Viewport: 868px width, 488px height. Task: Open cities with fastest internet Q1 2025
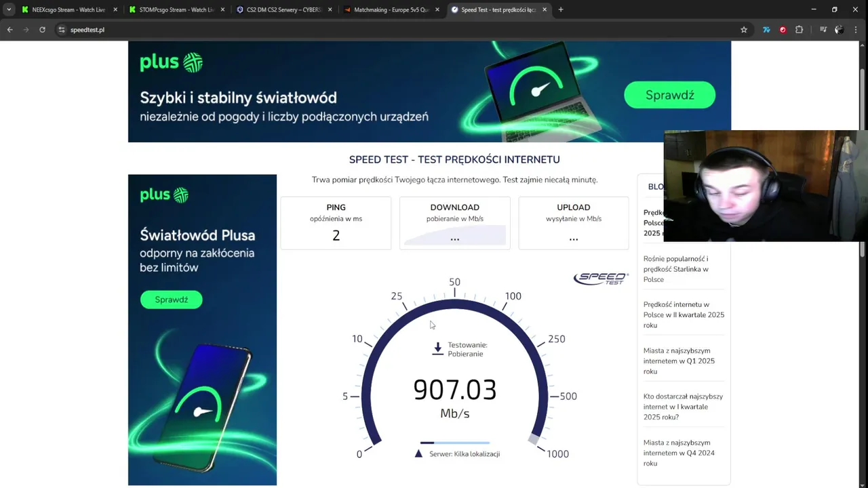[679, 361]
